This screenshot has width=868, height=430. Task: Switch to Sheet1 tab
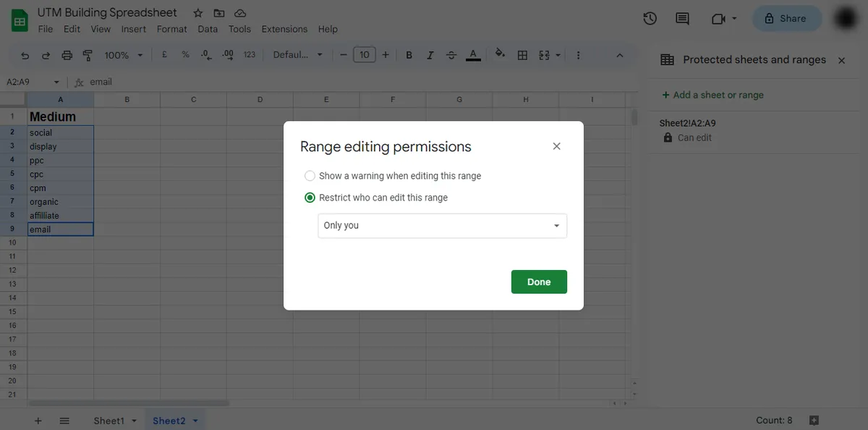(x=109, y=420)
